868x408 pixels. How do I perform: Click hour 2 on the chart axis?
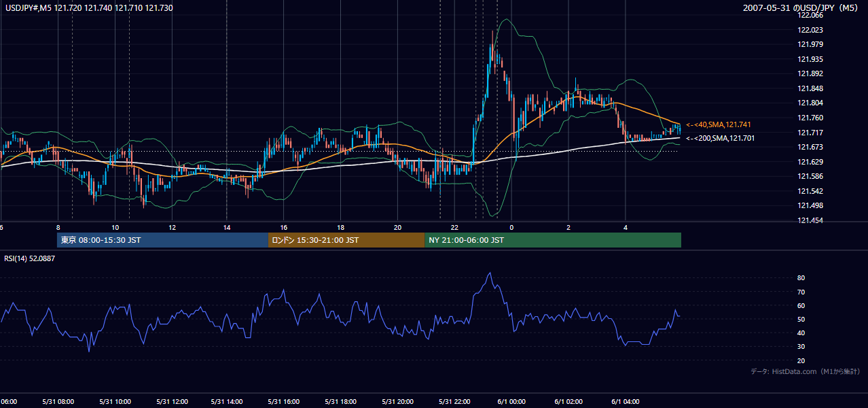tap(568, 227)
